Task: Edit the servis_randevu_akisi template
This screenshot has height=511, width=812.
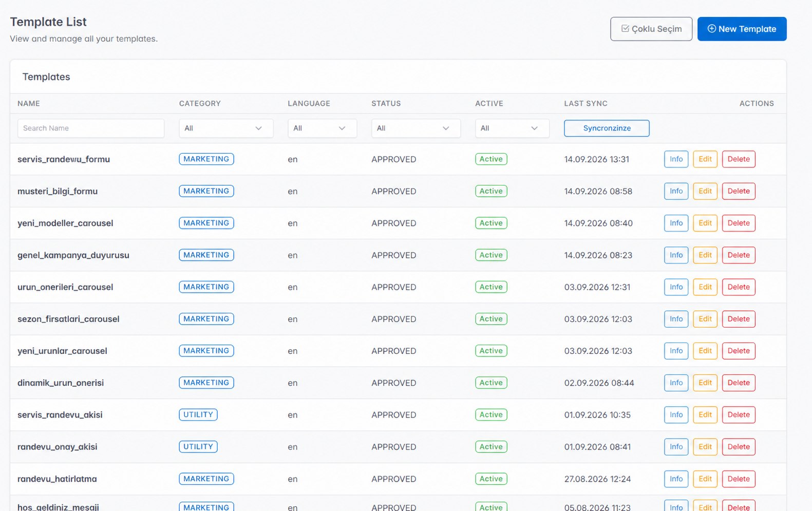Action: click(705, 415)
